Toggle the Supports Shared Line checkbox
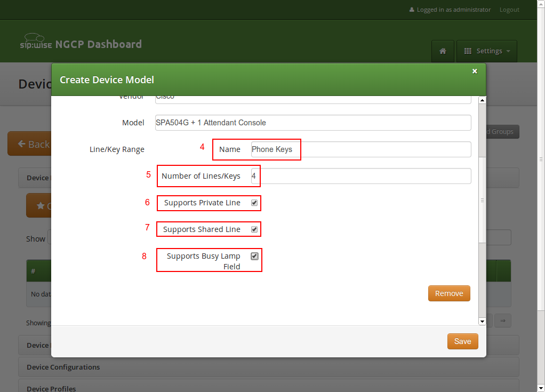 tap(254, 229)
